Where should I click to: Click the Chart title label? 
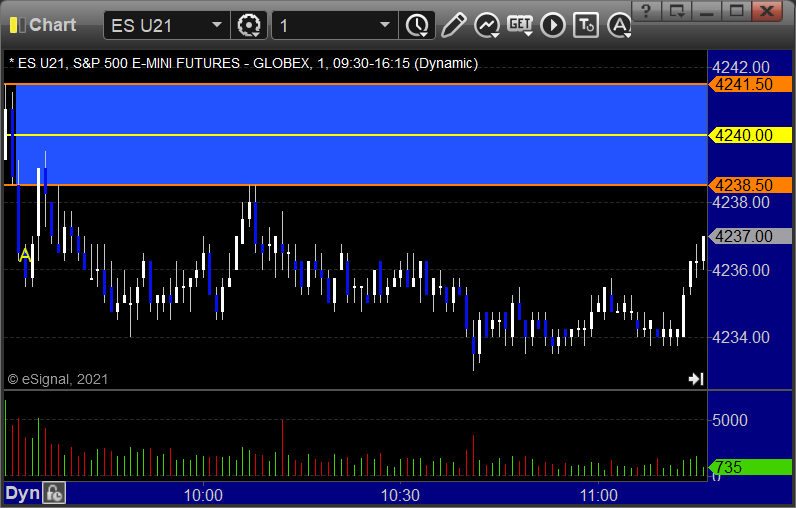(x=52, y=25)
